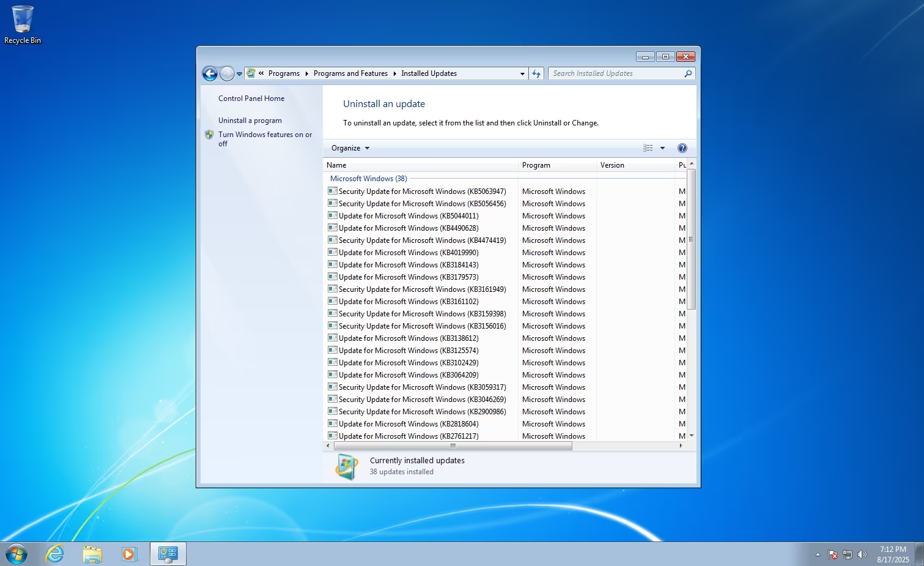Click the scroll down arrow of list
Image resolution: width=924 pixels, height=566 pixels.
692,436
